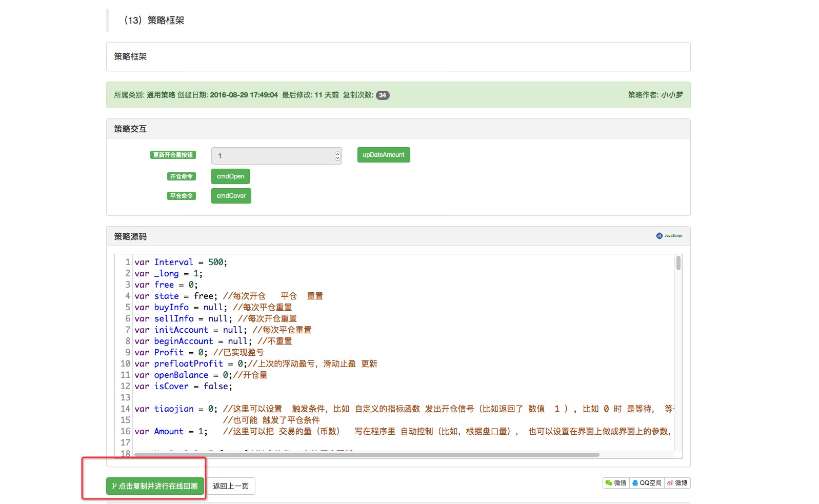Image resolution: width=819 pixels, height=504 pixels.
Task: Click code line 14 var tiaojian = 0
Action: (x=404, y=409)
